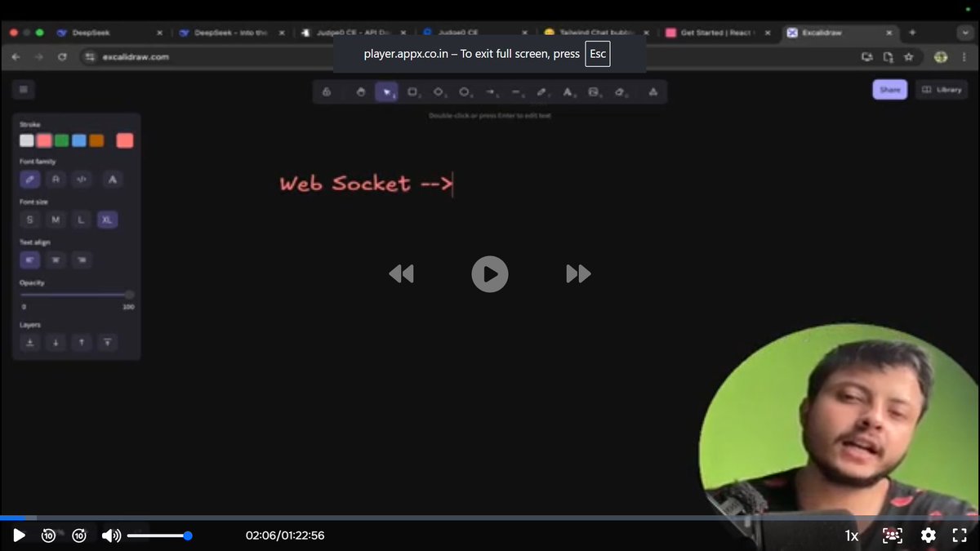980x551 pixels.
Task: Set font size to M
Action: pos(56,220)
